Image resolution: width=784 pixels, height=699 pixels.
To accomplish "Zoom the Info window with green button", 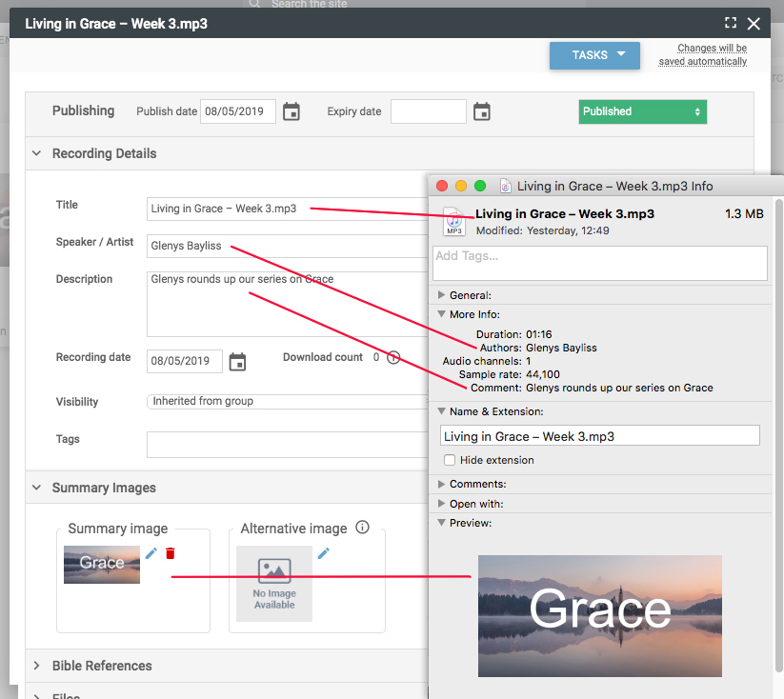I will 480,186.
